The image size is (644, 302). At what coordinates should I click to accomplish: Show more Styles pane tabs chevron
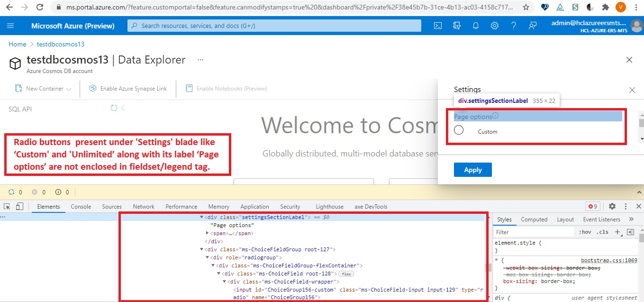coord(631,220)
